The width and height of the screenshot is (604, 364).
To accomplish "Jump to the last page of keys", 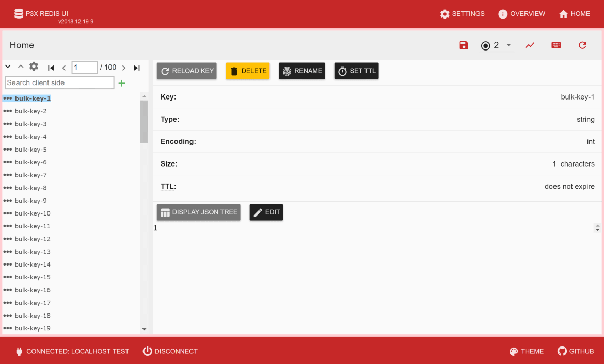I will point(137,67).
